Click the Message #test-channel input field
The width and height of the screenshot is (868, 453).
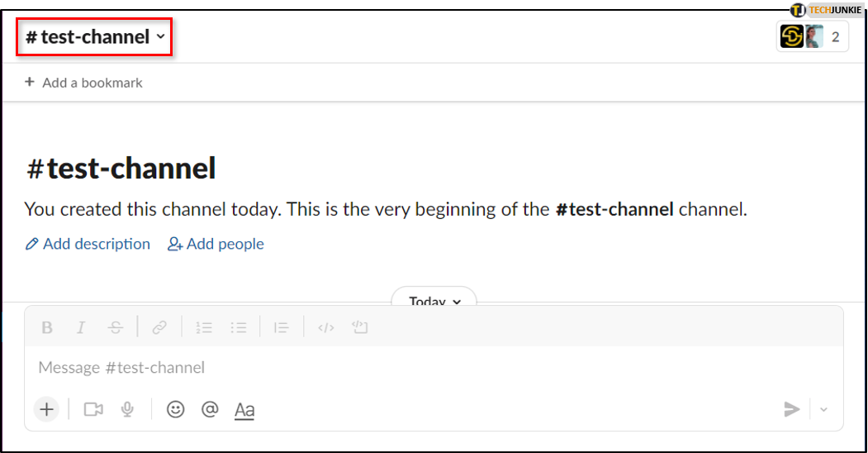coord(413,367)
